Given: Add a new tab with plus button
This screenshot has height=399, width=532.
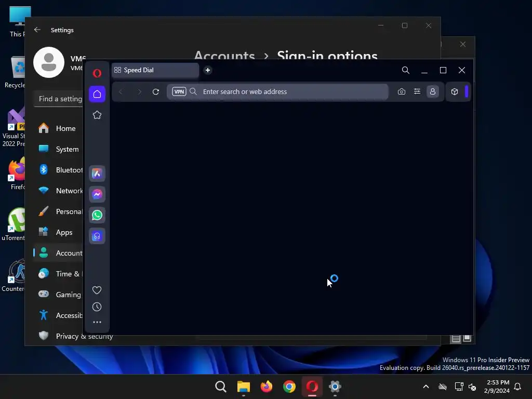Looking at the screenshot, I should [208, 70].
